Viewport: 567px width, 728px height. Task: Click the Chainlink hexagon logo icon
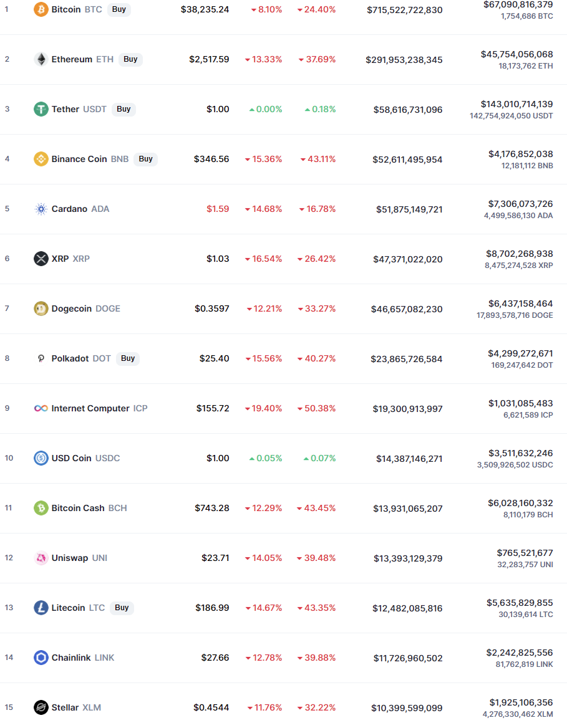click(41, 658)
